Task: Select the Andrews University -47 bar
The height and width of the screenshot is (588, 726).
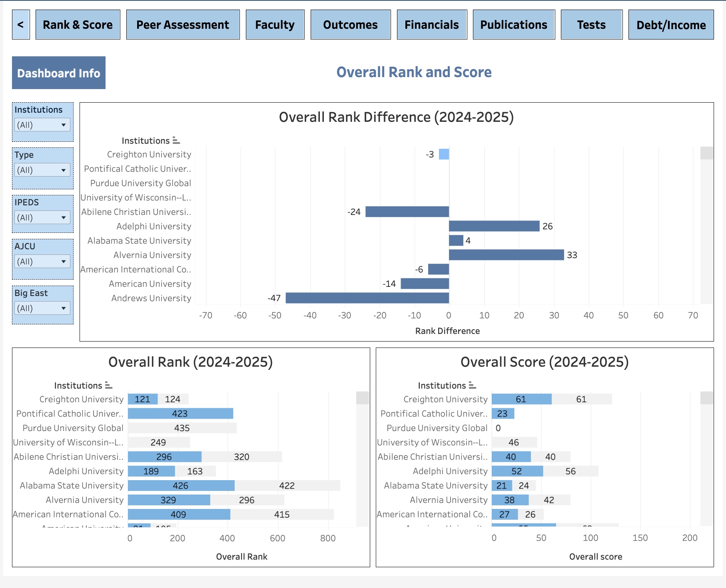Action: click(x=367, y=298)
